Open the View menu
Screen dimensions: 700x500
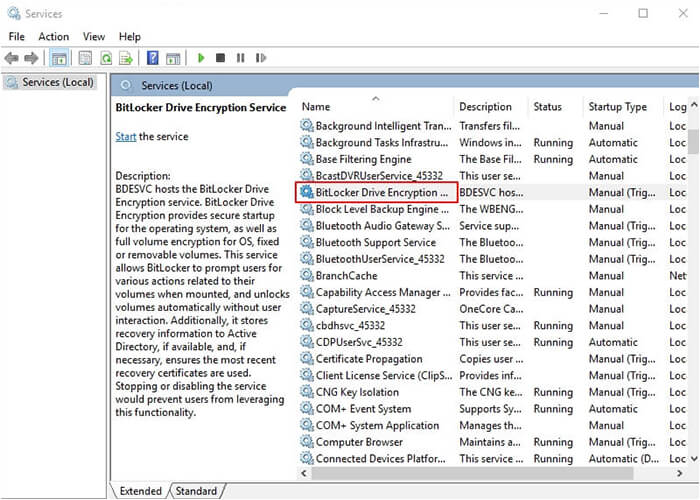pos(94,37)
